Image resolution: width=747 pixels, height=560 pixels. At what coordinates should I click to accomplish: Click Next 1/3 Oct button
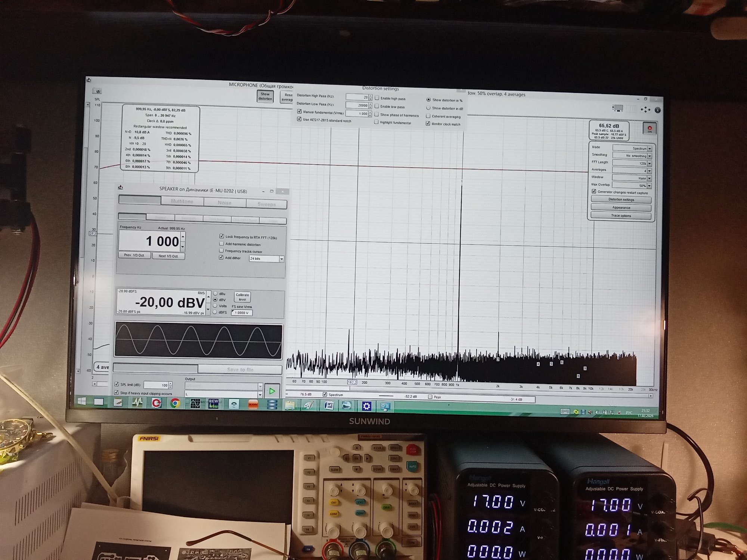[x=168, y=256]
